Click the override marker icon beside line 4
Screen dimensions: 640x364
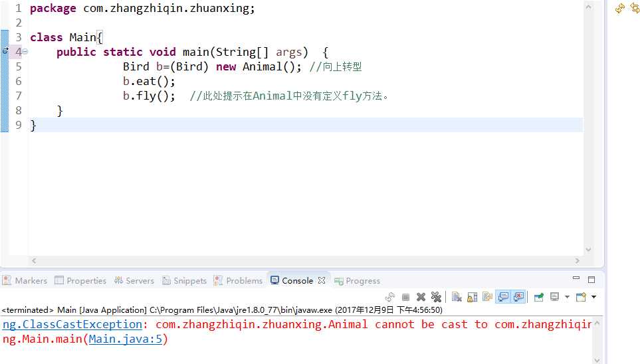tap(5, 51)
